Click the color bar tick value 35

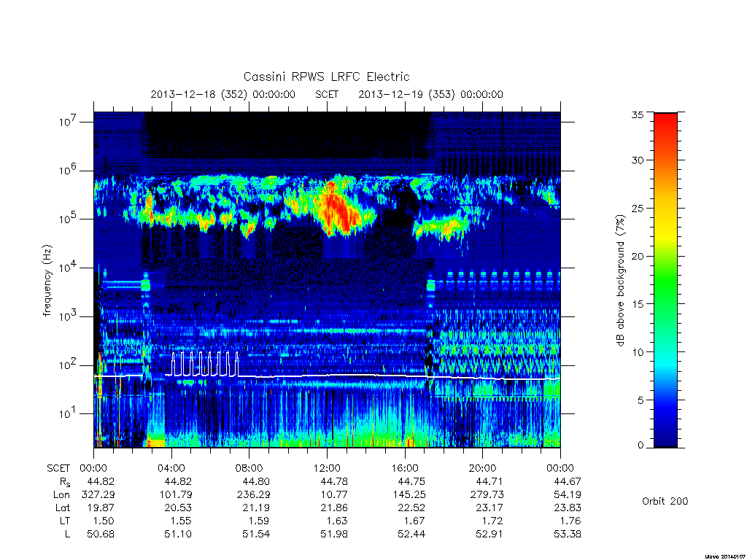(x=637, y=114)
